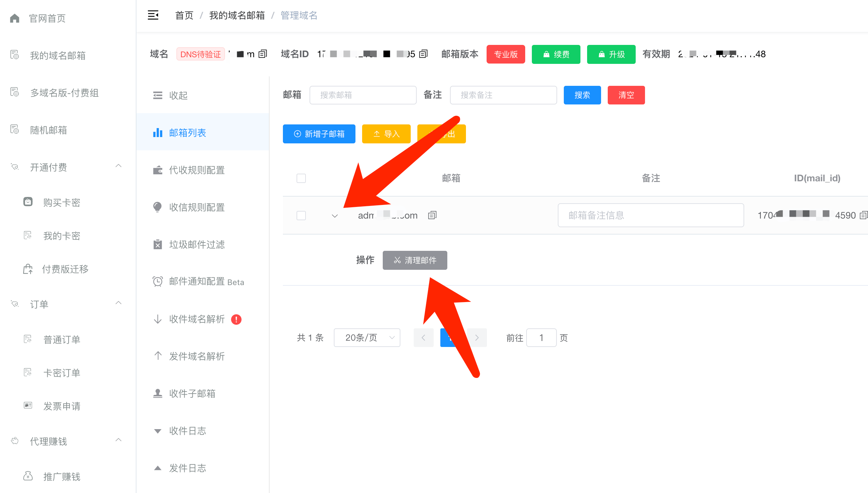Click the 清理邮件 button
Viewport: 868px width, 493px height.
coord(415,260)
